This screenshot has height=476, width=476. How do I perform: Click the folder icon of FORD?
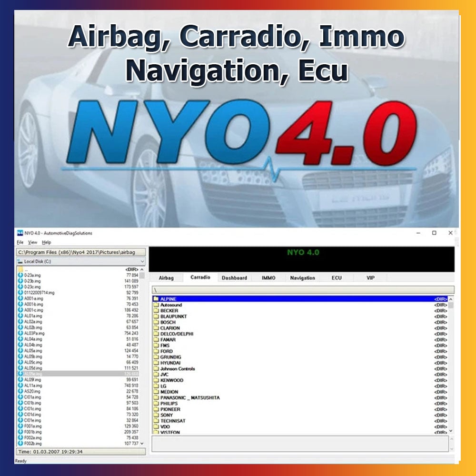tap(156, 351)
